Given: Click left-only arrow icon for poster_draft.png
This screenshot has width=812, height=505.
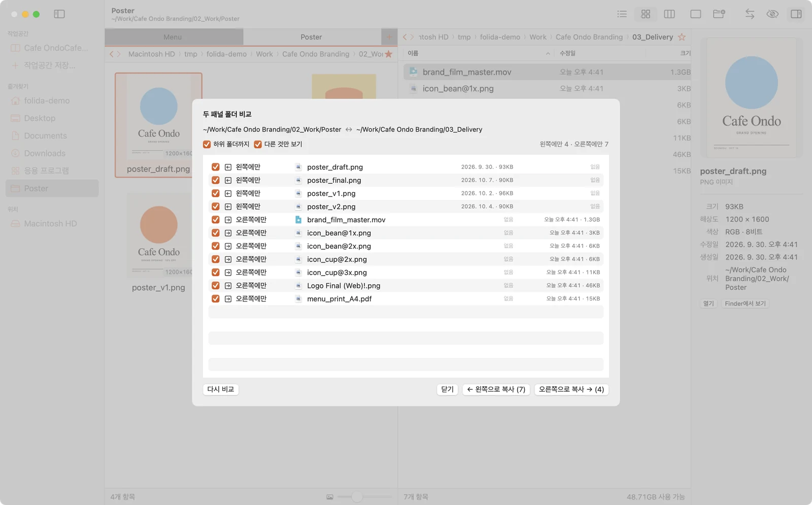Looking at the screenshot, I should pos(228,167).
